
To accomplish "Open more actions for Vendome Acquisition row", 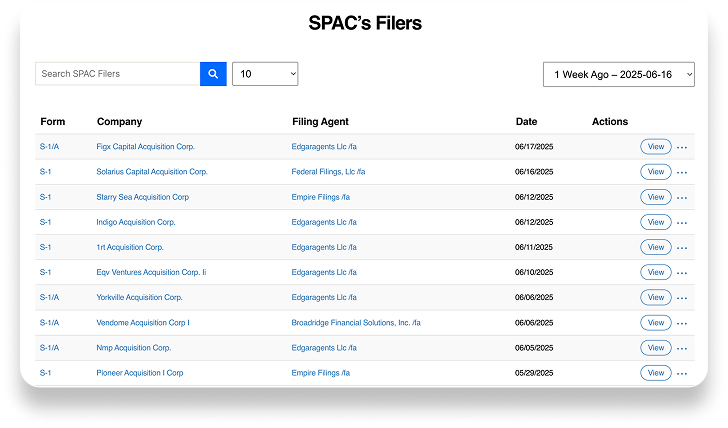I will click(682, 323).
